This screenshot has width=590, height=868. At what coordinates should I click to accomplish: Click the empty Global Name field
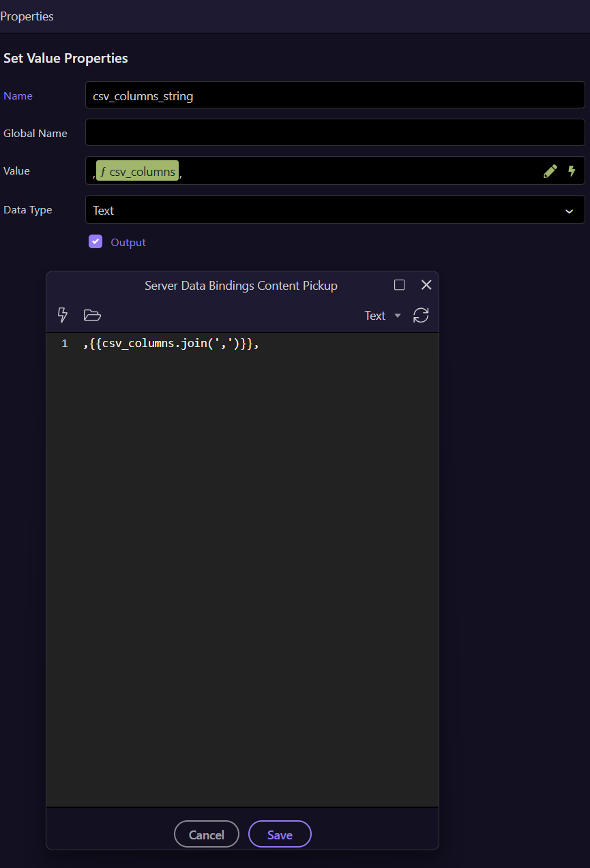tap(334, 133)
